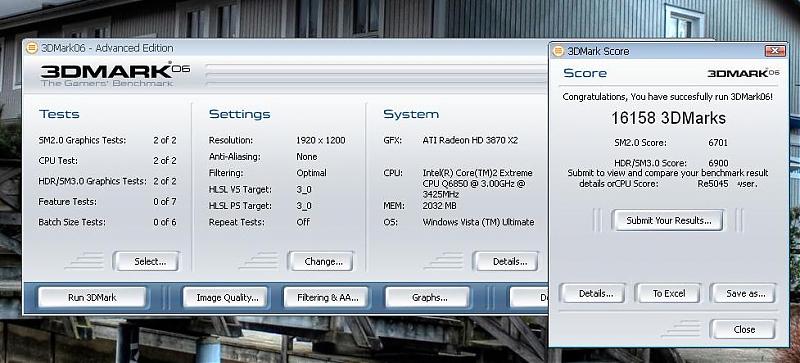Click the Feature Tests count 0 of 7

(165, 202)
